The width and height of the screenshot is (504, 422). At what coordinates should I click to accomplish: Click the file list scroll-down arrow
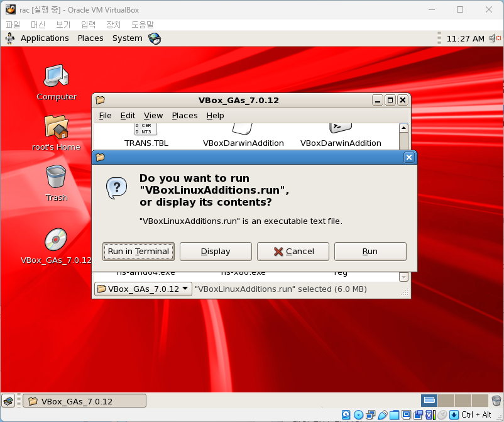pos(403,277)
